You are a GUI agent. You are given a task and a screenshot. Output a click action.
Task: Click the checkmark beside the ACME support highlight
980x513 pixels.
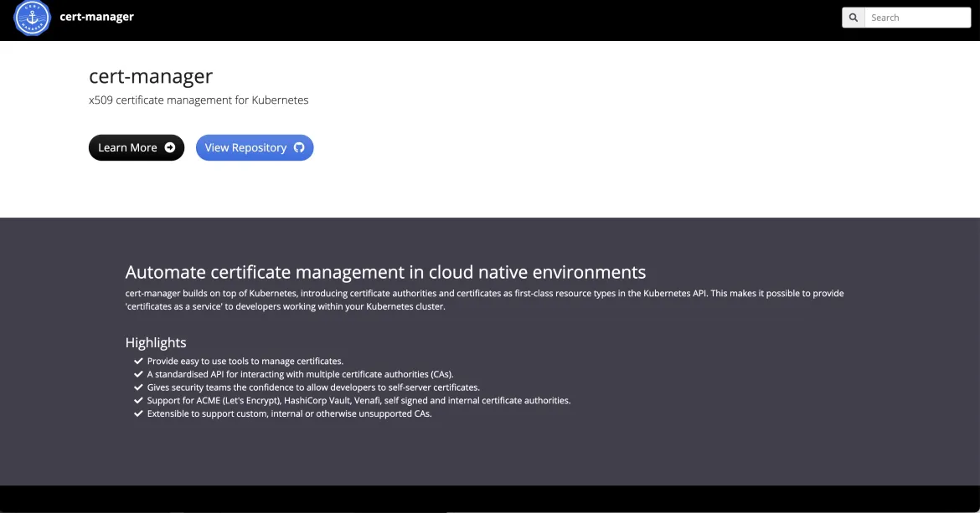138,400
